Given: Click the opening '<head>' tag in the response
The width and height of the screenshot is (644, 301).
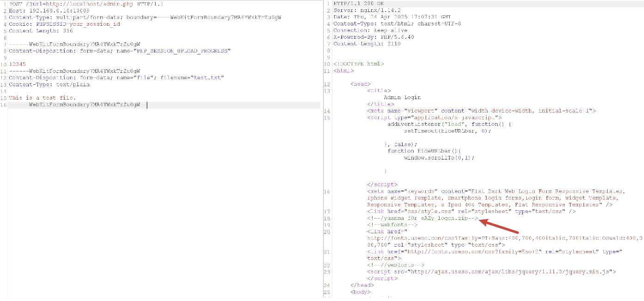Looking at the screenshot, I should point(361,84).
